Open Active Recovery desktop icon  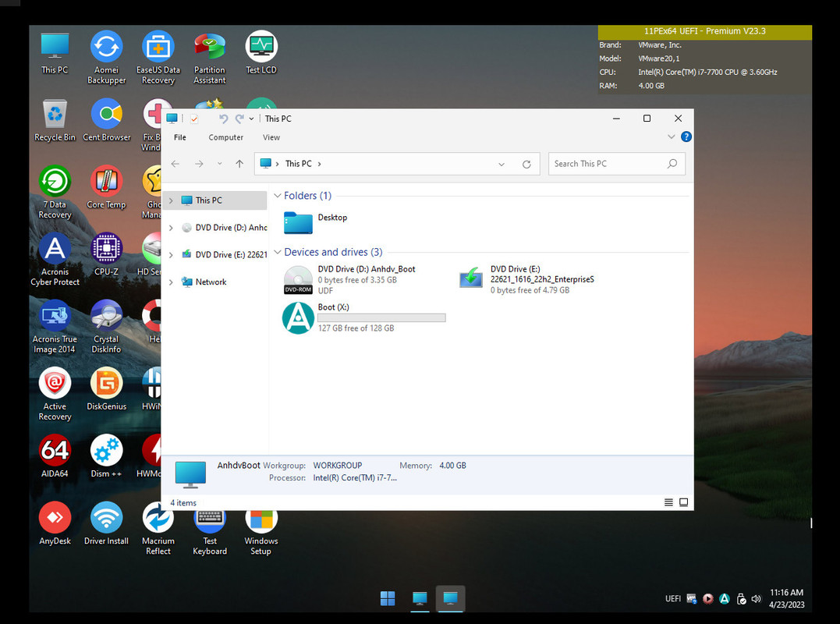pyautogui.click(x=55, y=394)
